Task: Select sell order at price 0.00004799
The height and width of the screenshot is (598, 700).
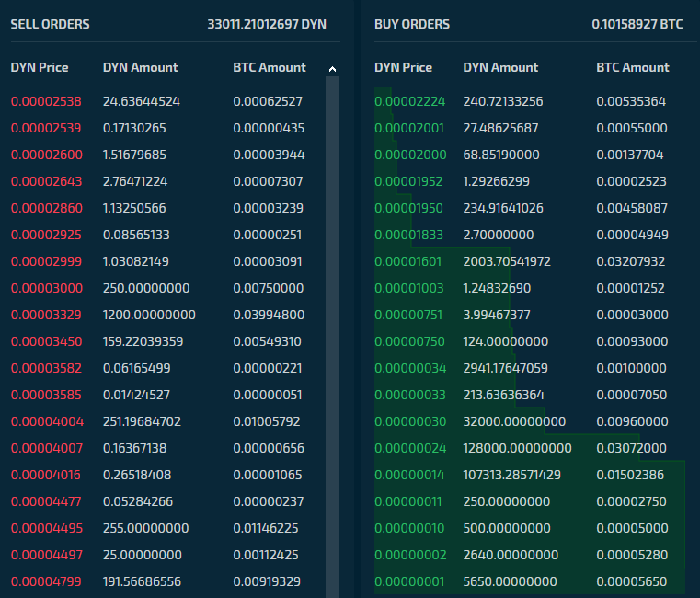Action: coord(167,581)
